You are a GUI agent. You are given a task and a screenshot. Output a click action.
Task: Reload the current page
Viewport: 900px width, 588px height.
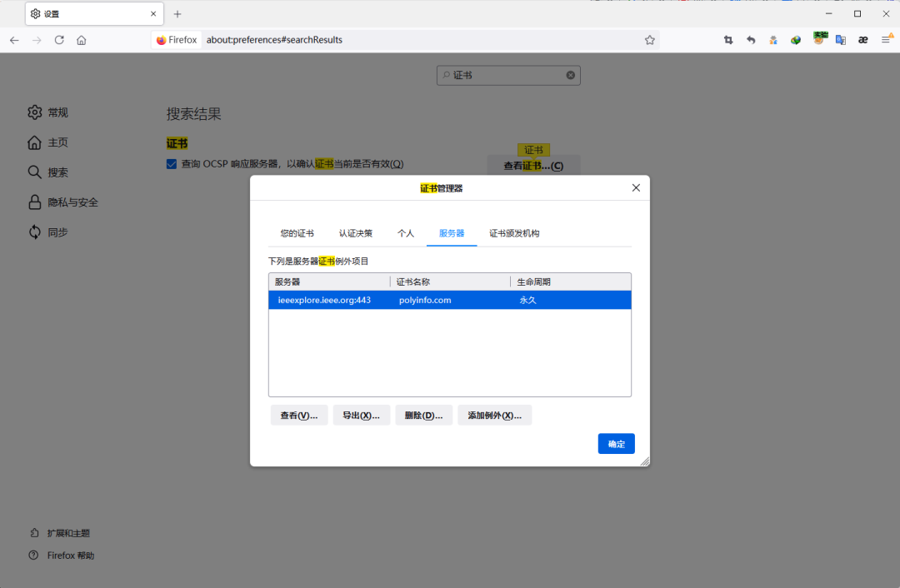59,40
